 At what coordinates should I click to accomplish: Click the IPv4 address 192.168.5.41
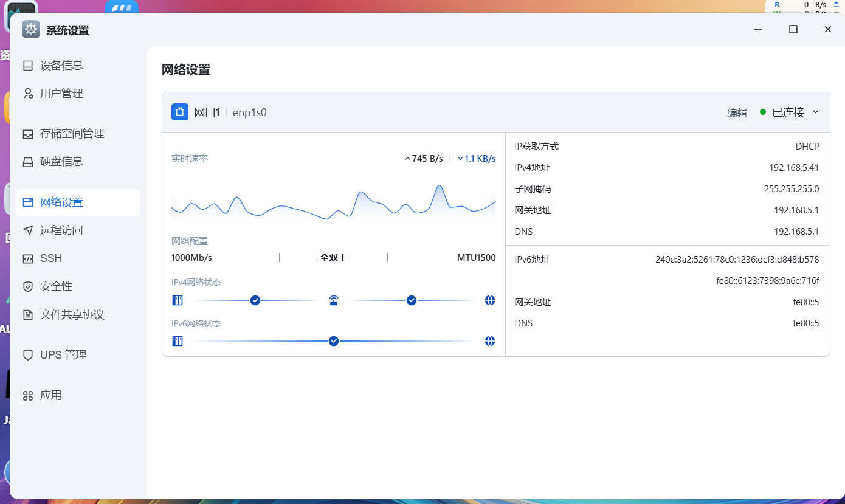point(794,168)
